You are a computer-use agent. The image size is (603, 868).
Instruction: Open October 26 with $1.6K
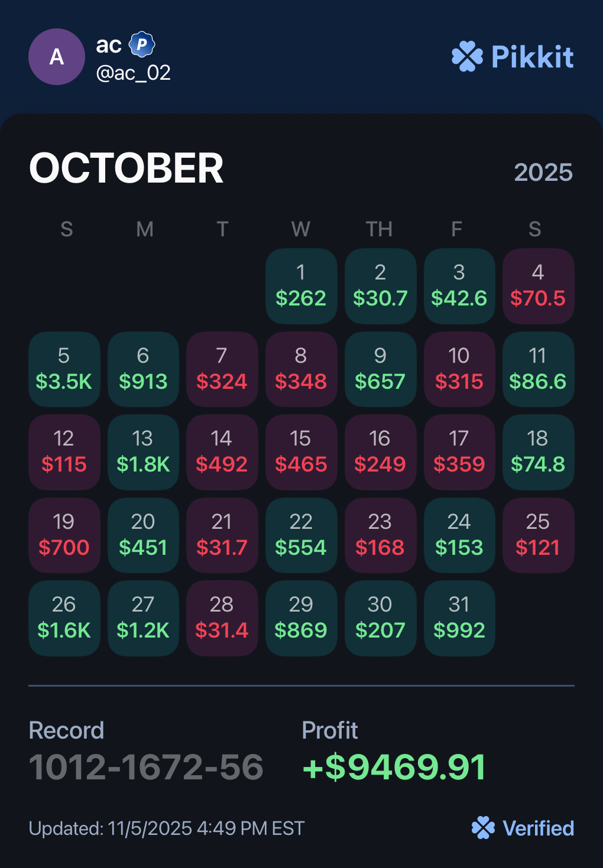click(64, 618)
